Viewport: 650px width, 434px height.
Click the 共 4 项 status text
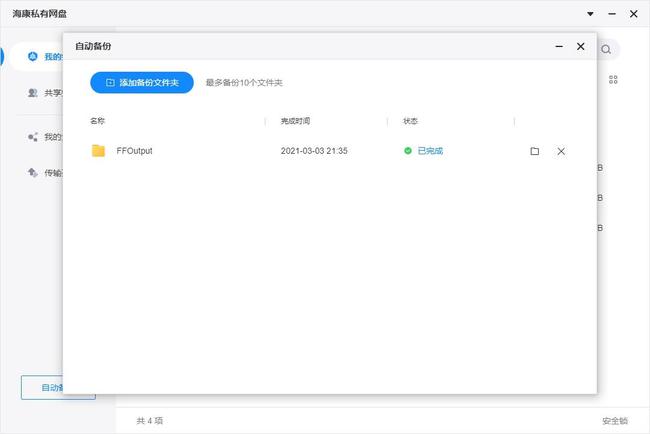[x=149, y=421]
